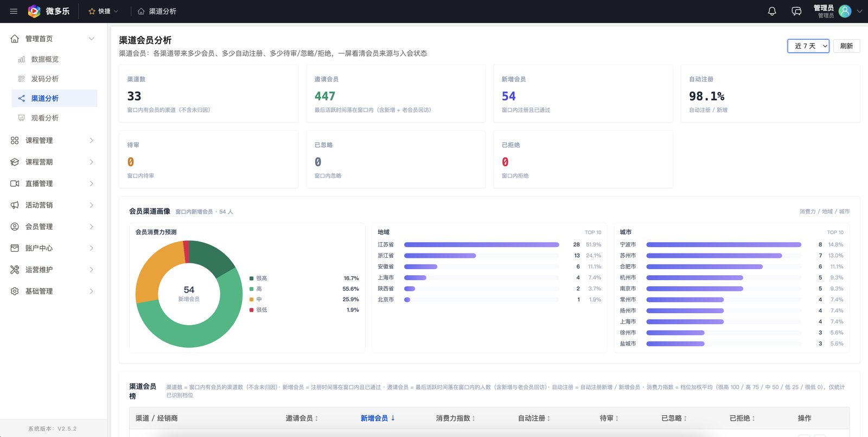Screen dimensions: 868x437
Task: Click the 宁波市 city bar
Action: click(x=724, y=245)
